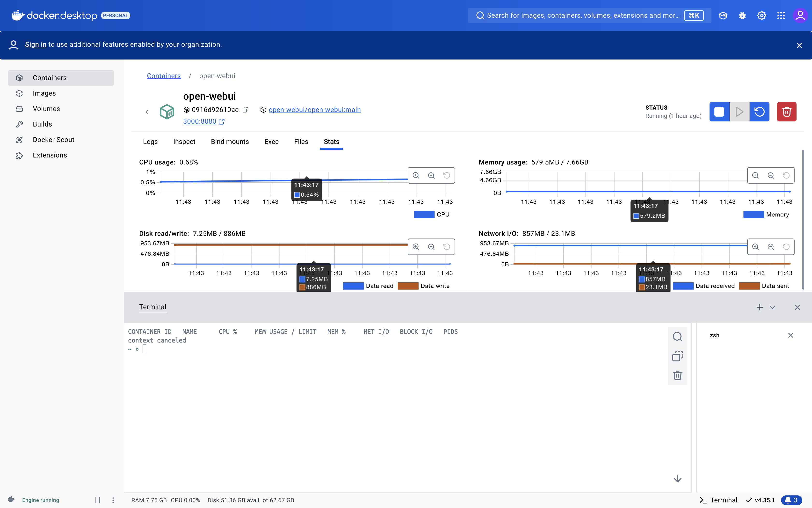
Task: Click the Containers breadcrumb link
Action: tap(164, 76)
